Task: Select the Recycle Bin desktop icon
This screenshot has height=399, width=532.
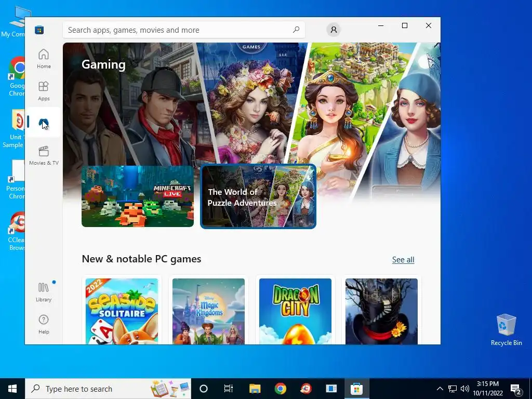Action: pyautogui.click(x=506, y=330)
